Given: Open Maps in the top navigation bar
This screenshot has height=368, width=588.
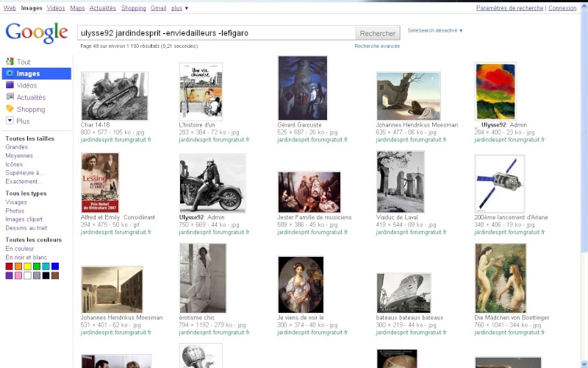Looking at the screenshot, I should [x=77, y=8].
